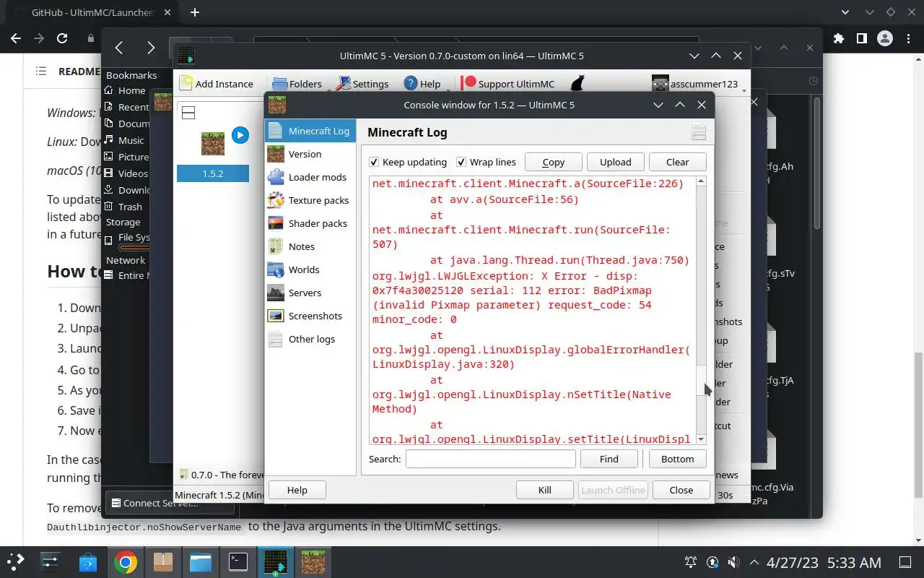Click the Other logs page icon
The image size is (924, 578).
click(276, 339)
